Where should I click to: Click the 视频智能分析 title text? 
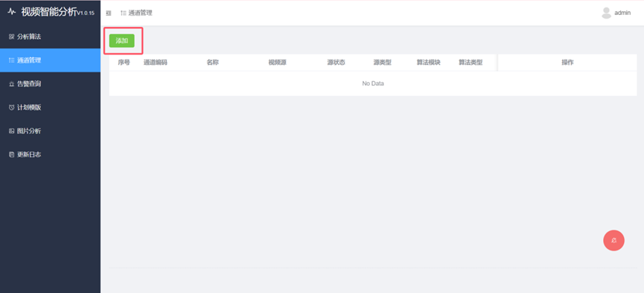(49, 12)
